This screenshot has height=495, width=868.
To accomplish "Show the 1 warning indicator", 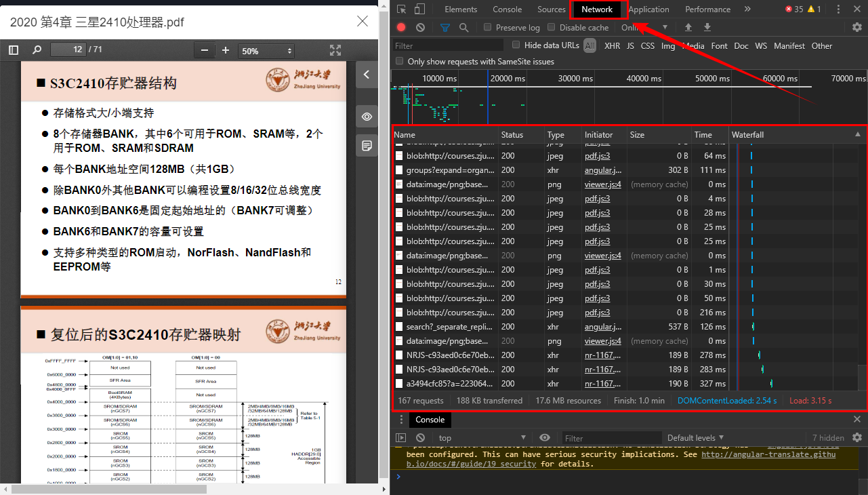I will tap(814, 9).
